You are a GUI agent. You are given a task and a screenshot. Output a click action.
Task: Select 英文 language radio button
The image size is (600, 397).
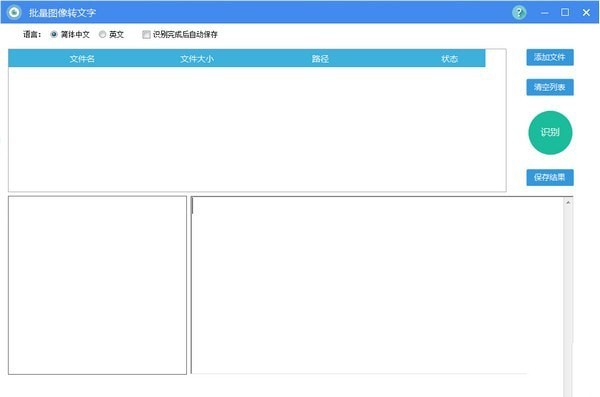coord(102,34)
